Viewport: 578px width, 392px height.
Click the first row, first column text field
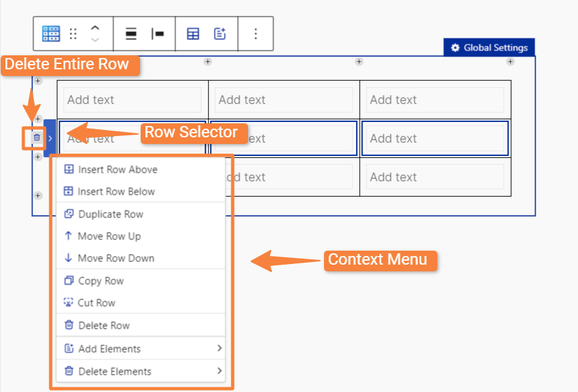(133, 99)
